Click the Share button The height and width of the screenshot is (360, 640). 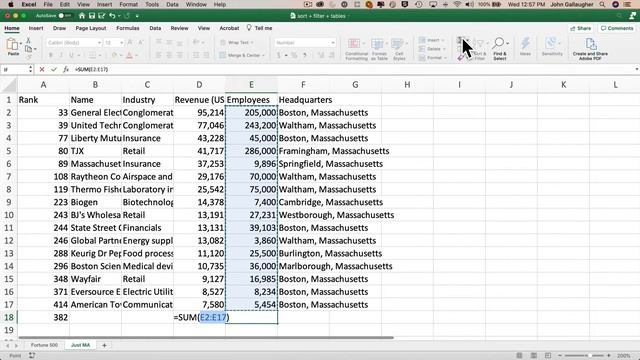point(581,28)
